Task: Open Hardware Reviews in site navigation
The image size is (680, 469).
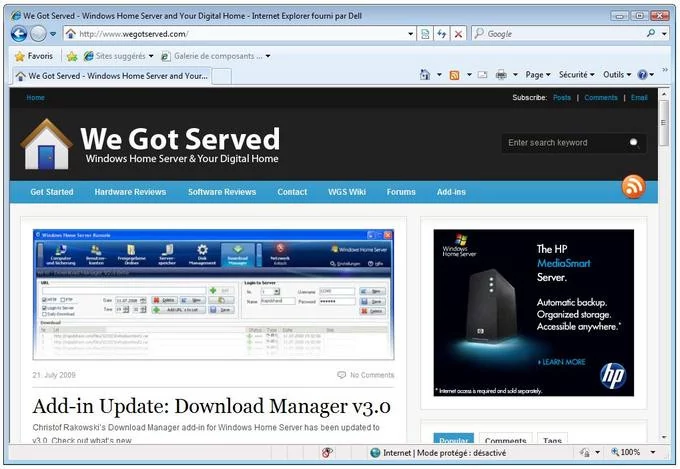Action: [130, 192]
